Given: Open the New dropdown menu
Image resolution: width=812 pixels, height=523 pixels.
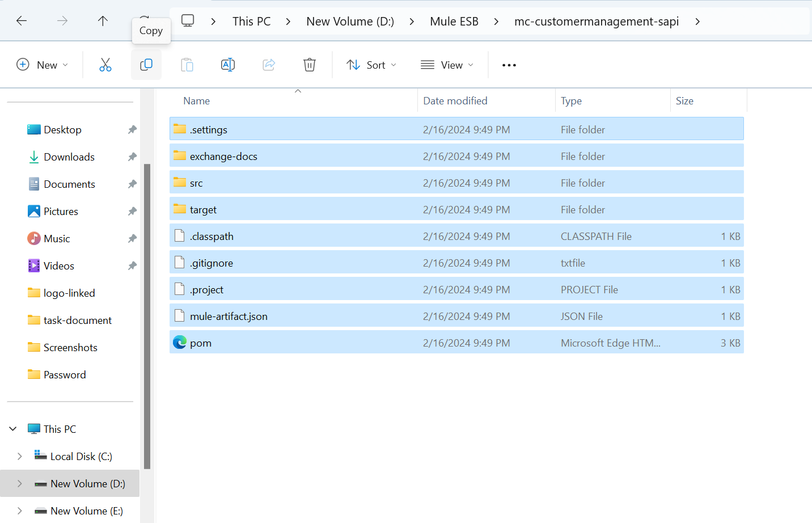Looking at the screenshot, I should 43,65.
